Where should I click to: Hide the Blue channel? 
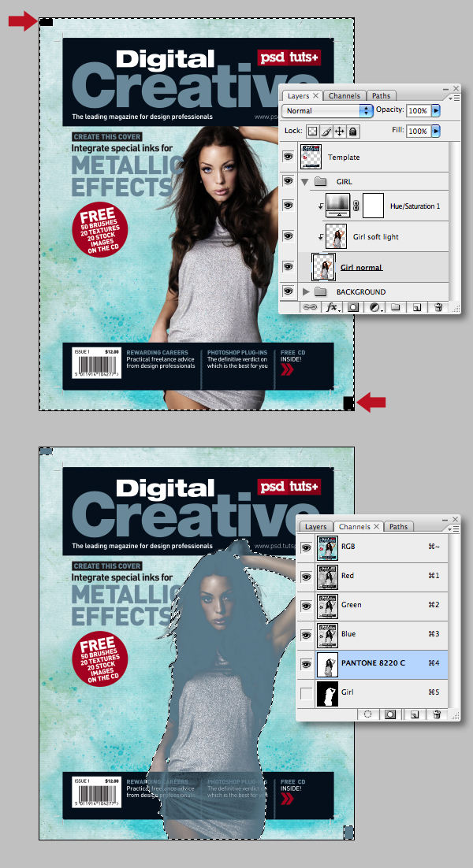[307, 635]
